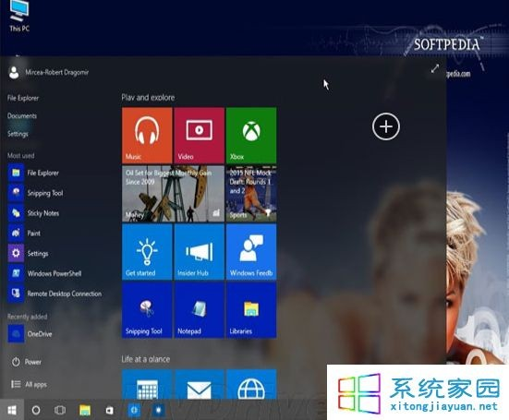The height and width of the screenshot is (420, 509).
Task: Open the Video tile
Action: [x=199, y=136]
